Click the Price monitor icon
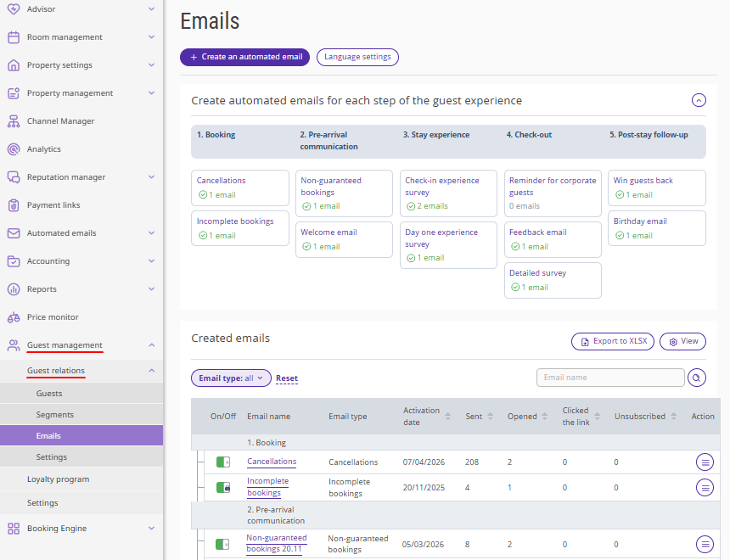The width and height of the screenshot is (730, 560). [13, 317]
